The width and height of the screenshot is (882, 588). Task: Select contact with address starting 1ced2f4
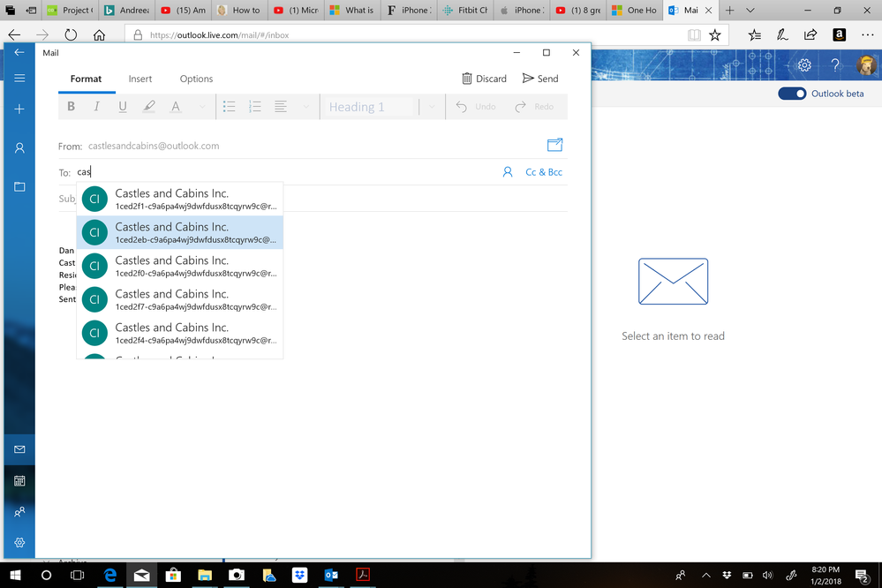pos(180,333)
